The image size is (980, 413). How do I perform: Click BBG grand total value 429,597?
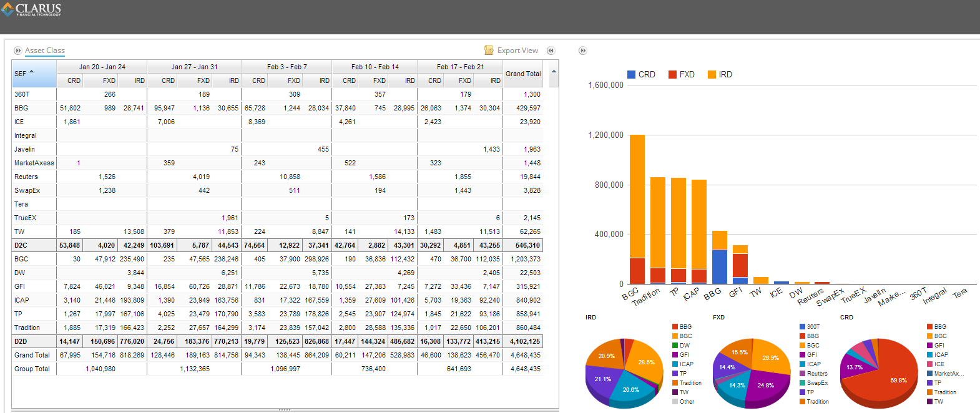tap(528, 108)
